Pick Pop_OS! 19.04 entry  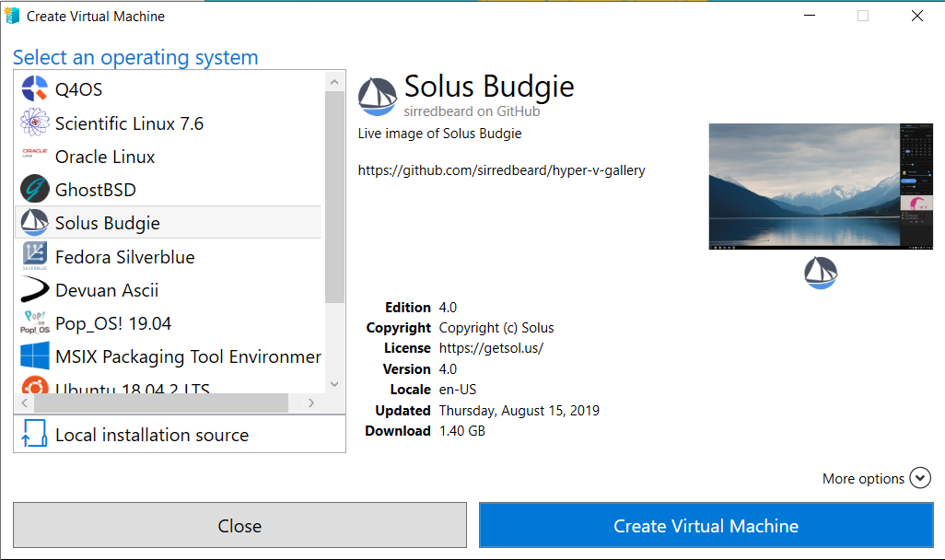(x=169, y=323)
